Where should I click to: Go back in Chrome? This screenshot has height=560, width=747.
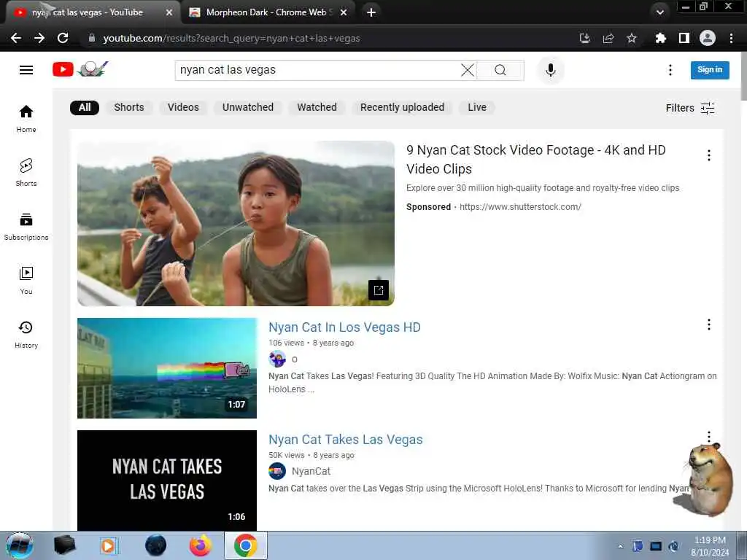(16, 38)
